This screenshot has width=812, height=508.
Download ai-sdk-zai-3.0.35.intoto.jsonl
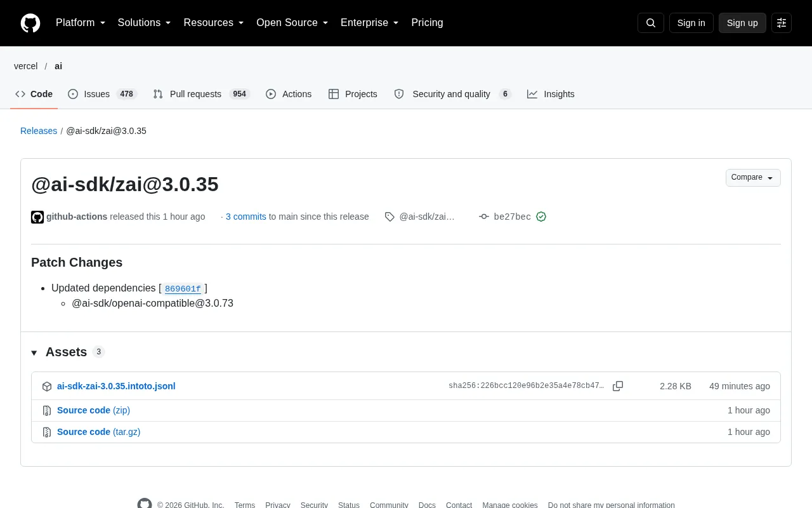pos(116,386)
